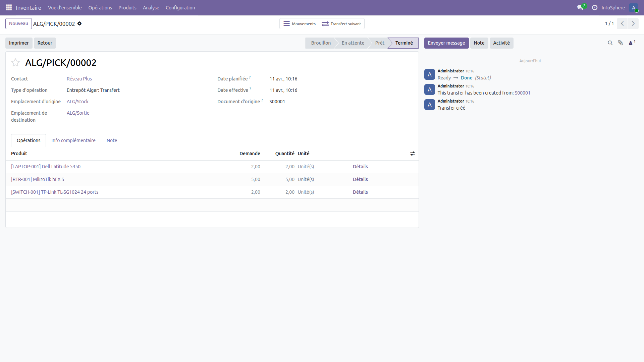Expand Détails for Dell Latitude 5450
Image resolution: width=644 pixels, height=362 pixels.
point(360,167)
